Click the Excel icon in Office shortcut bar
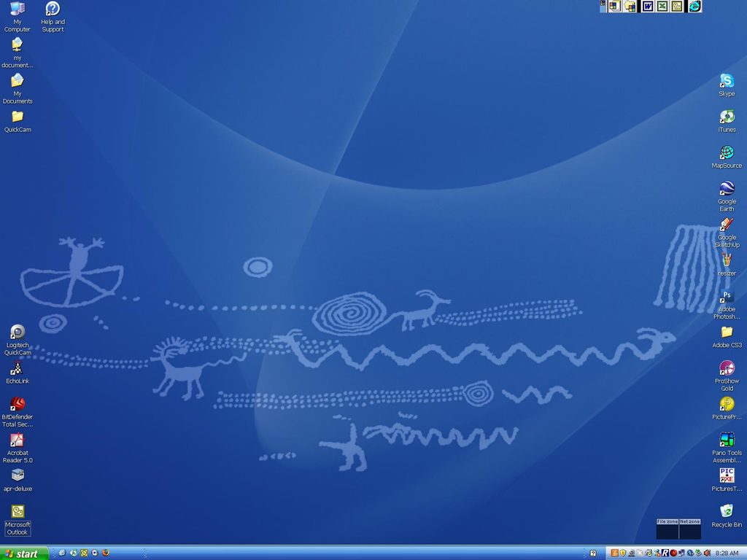The image size is (747, 560). coord(662,7)
